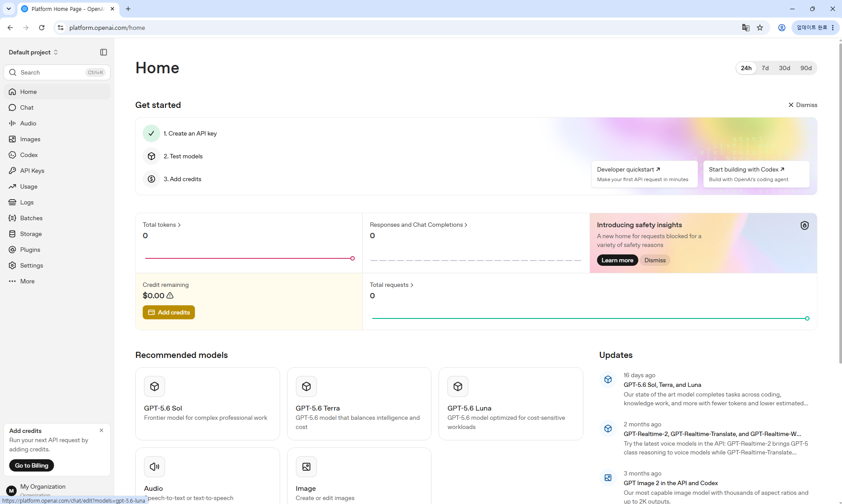842x504 pixels.
Task: Open the Storage page
Action: 57,234
